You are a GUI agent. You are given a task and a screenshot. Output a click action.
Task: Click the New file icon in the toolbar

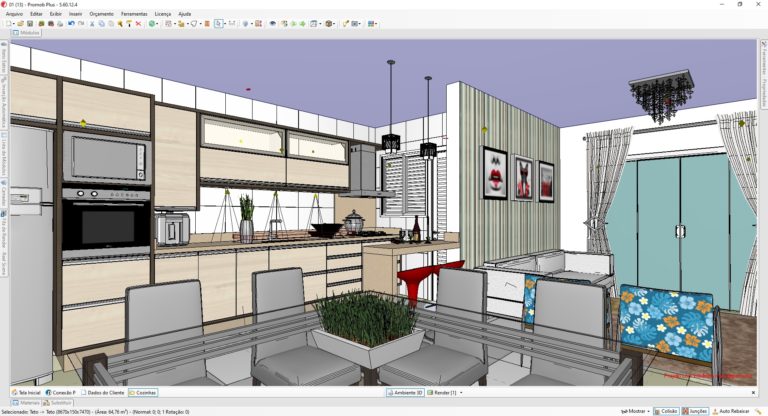(x=6, y=23)
